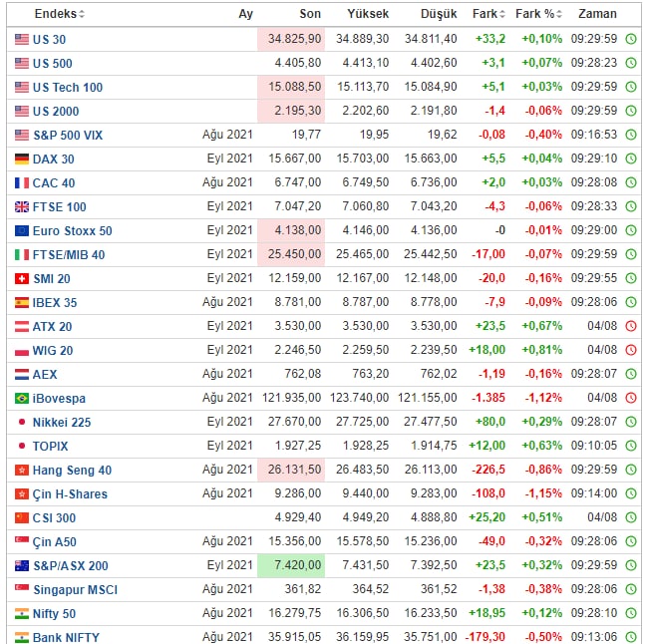Click the German flag beside DAX 30

[x=22, y=159]
